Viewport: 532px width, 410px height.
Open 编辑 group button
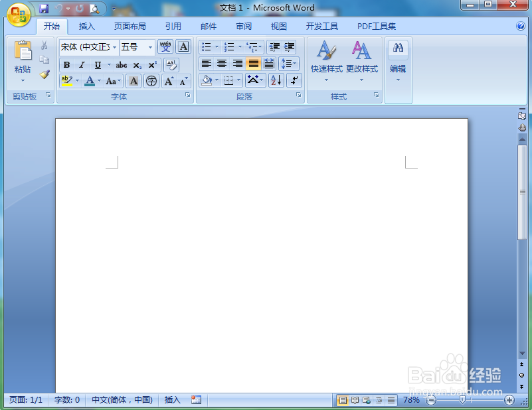(x=398, y=61)
